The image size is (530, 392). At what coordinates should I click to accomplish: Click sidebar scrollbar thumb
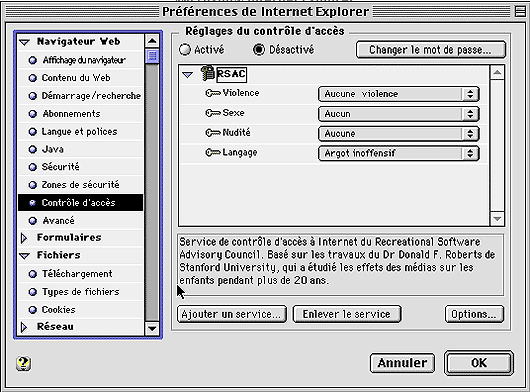pos(152,56)
